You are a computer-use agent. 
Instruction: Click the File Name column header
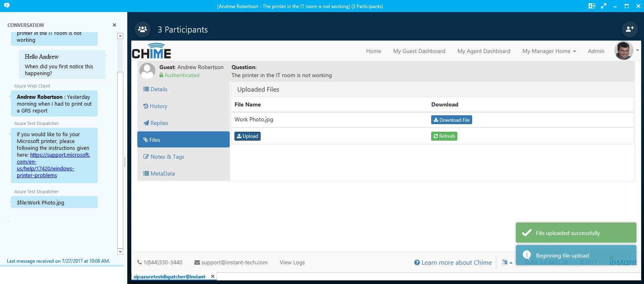[x=248, y=104]
